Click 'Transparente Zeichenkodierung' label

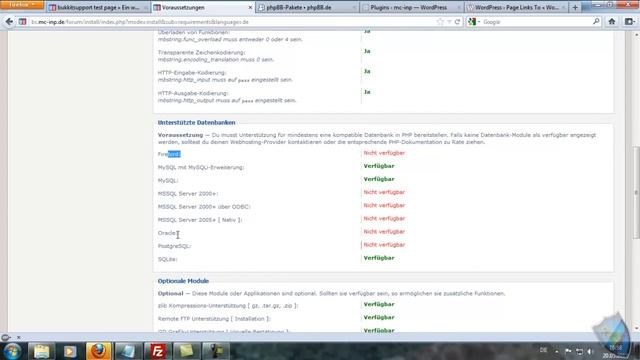click(x=202, y=52)
